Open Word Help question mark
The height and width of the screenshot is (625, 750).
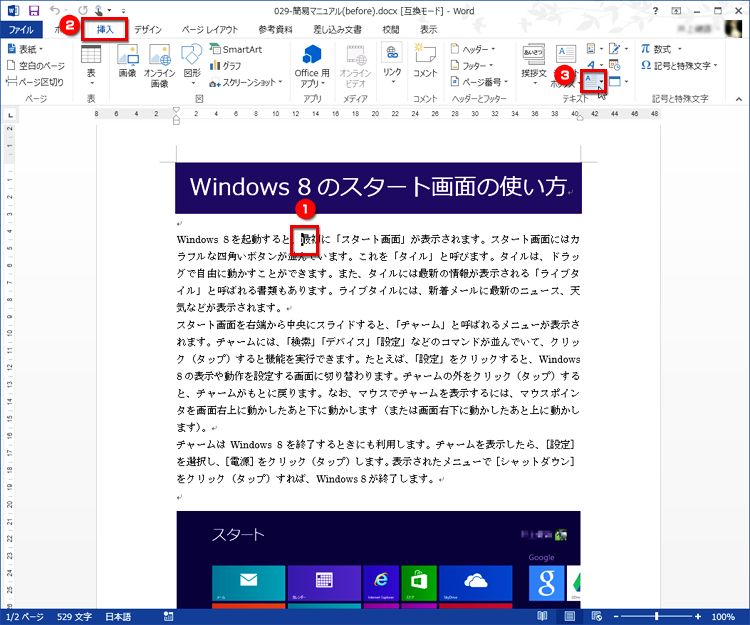(x=655, y=11)
